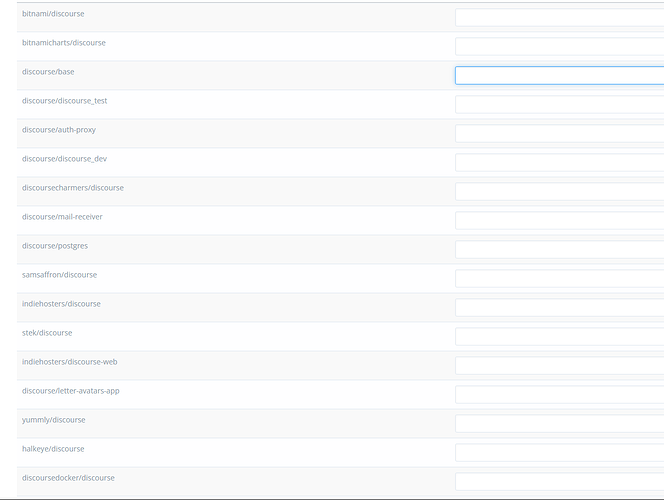Viewport: 664px width, 500px height.
Task: Select the indiehosters/discourse-web row label
Action: pos(69,362)
